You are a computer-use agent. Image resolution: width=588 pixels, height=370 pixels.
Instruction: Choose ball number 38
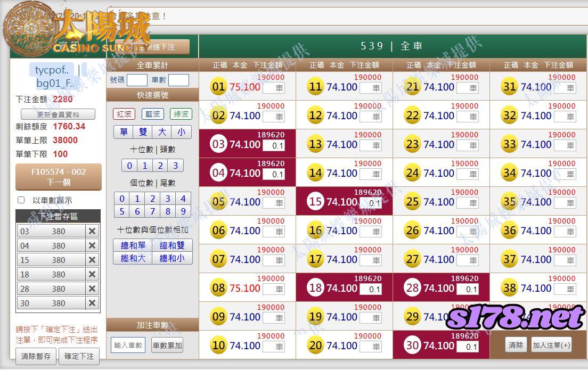[x=510, y=288]
